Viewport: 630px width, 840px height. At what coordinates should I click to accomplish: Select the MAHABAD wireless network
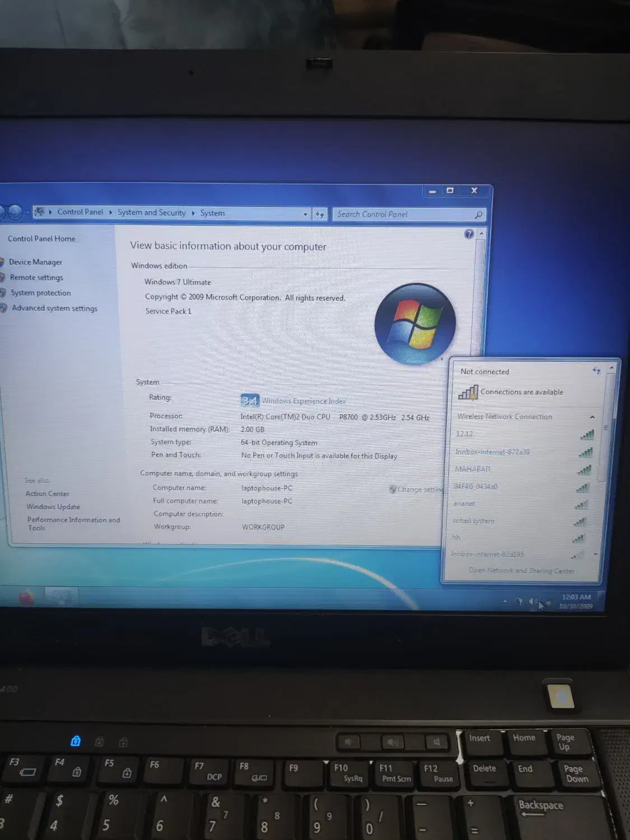point(522,469)
